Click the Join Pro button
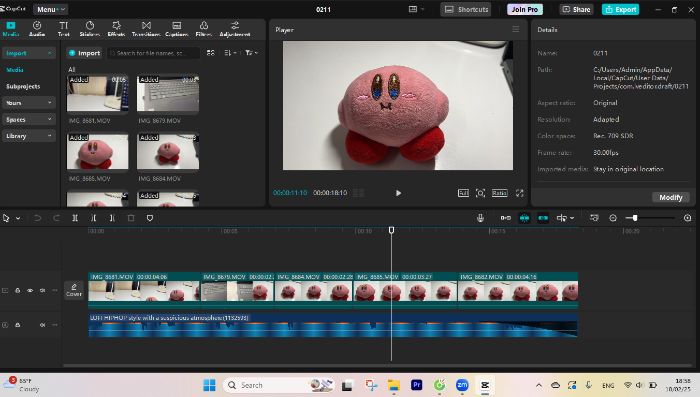This screenshot has height=397, width=700. 525,9
